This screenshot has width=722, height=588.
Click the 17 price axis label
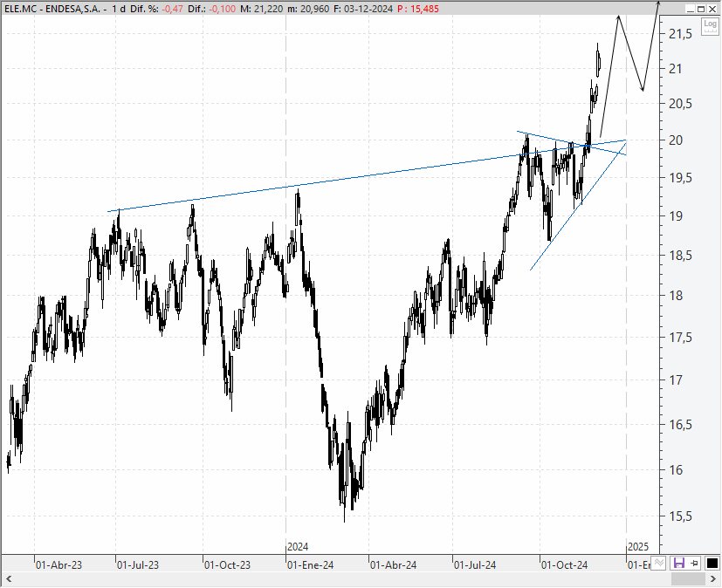(676, 380)
